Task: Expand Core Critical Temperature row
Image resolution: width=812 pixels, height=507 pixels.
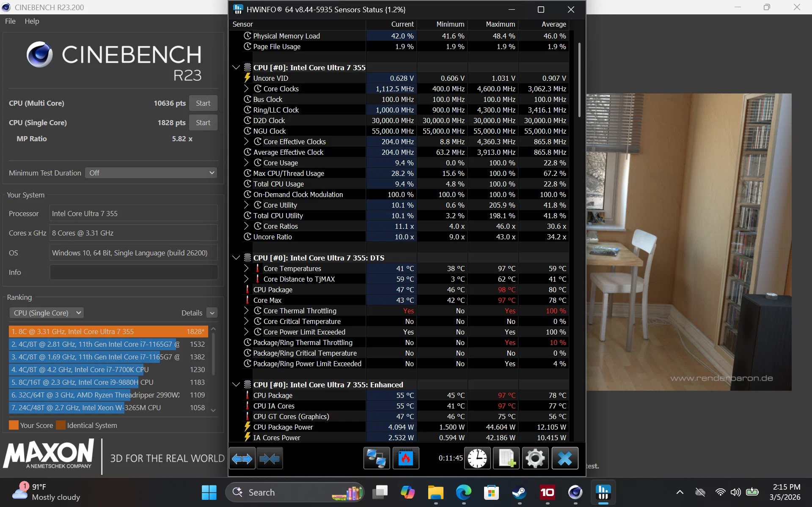Action: 246,321
